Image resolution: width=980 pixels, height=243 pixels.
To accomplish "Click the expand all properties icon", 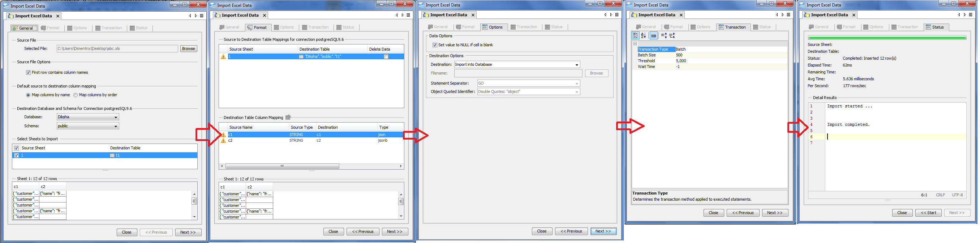I will (664, 35).
